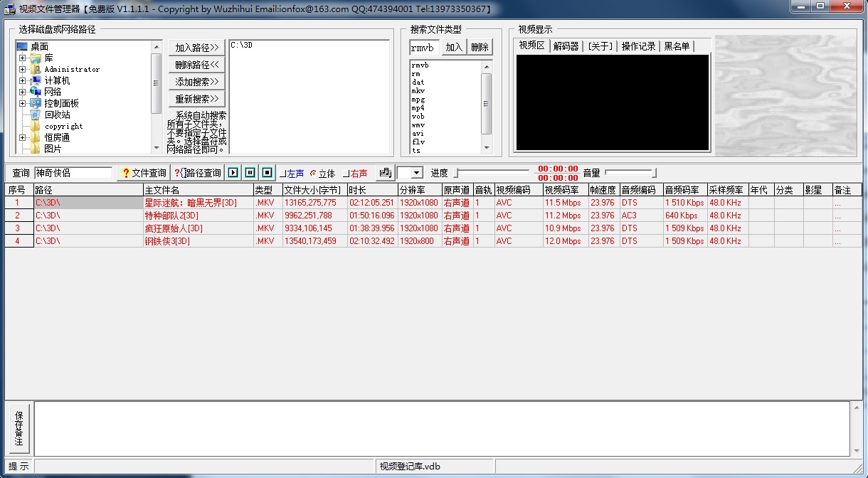The image size is (868, 478).
Task: Click the 重新搜索>> button
Action: click(x=196, y=99)
